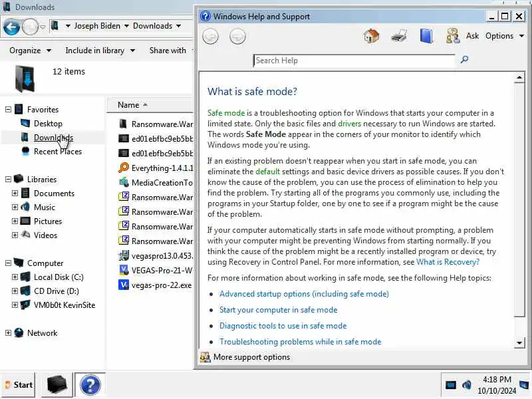This screenshot has width=532, height=399.
Task: Click the green Safe mode glossary link
Action: (226, 113)
